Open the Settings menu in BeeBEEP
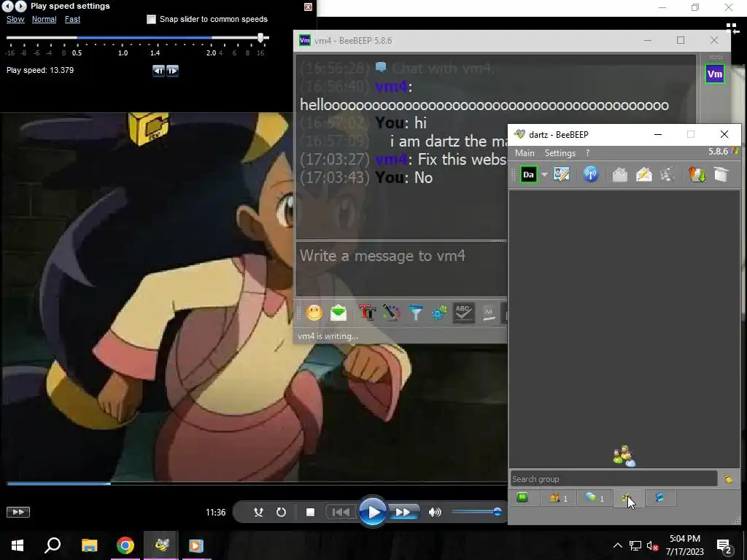The width and height of the screenshot is (747, 560). [560, 153]
